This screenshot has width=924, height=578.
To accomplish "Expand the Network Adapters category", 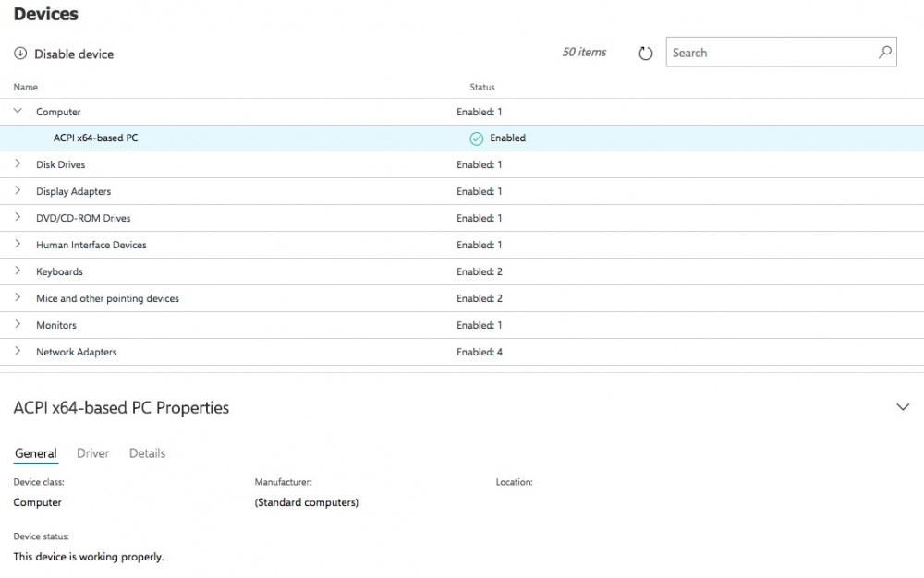I will click(18, 351).
